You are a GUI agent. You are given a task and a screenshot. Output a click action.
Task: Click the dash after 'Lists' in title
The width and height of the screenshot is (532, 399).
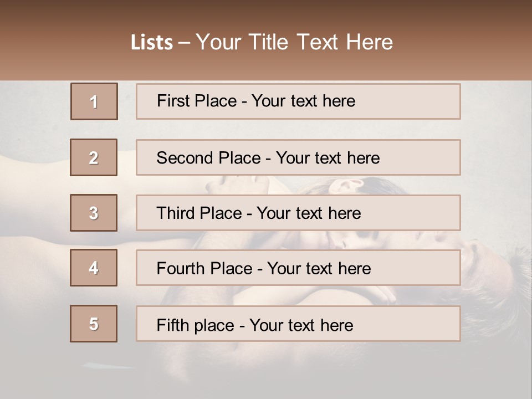[184, 43]
